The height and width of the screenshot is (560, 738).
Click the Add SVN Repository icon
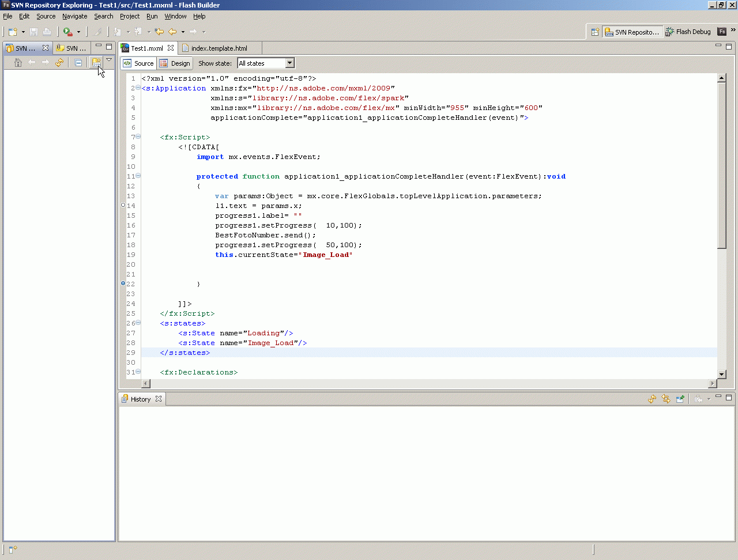96,62
